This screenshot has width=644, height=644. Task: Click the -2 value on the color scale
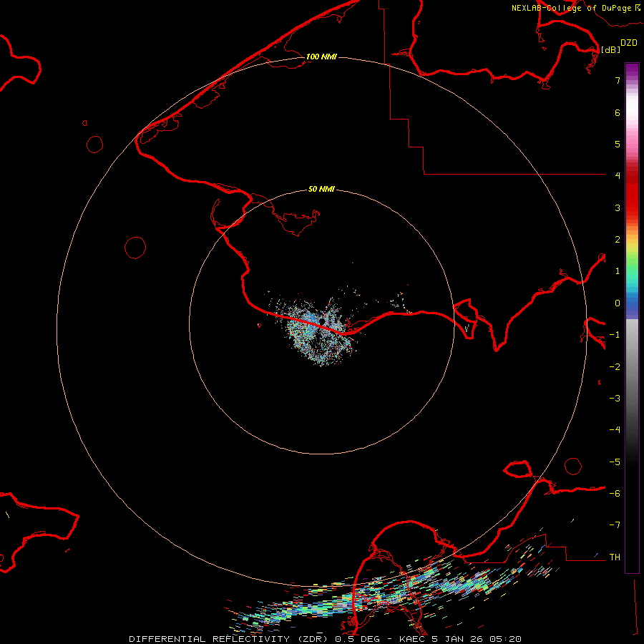[615, 367]
